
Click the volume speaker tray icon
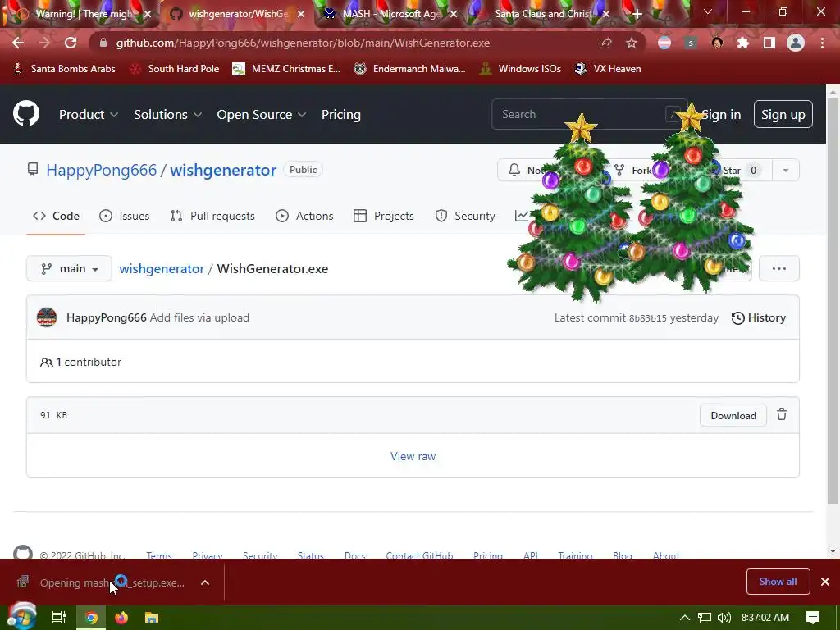coord(724,618)
